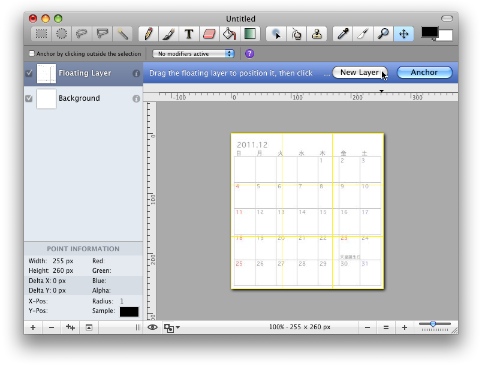Viewport: 482px width, 370px height.
Task: Pick the pencil tool
Action: coord(149,34)
